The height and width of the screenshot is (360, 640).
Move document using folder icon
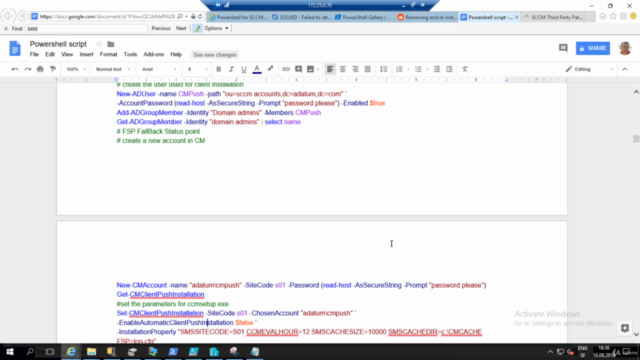coord(111,44)
